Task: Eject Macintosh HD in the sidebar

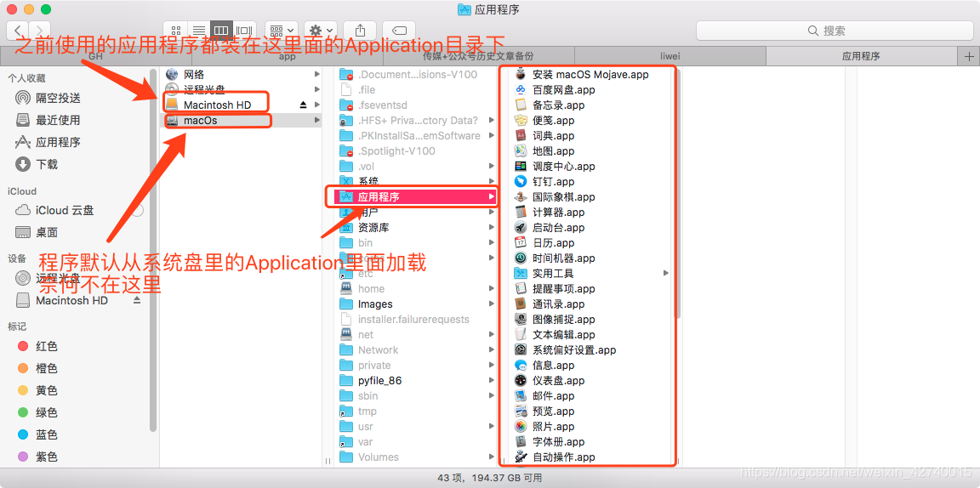Action: click(x=137, y=301)
